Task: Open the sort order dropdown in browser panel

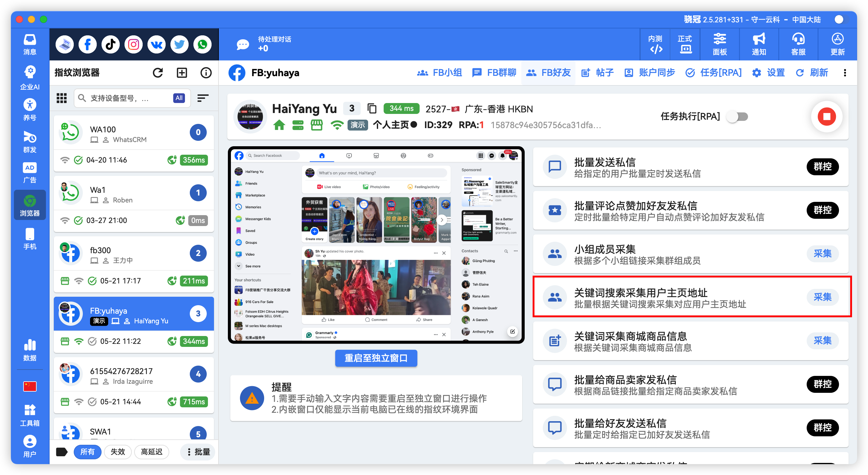Action: pos(202,98)
